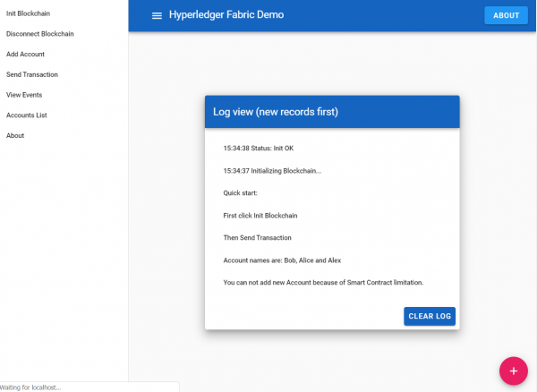Click the Hyperledger Fabric Demo title

pyautogui.click(x=228, y=15)
